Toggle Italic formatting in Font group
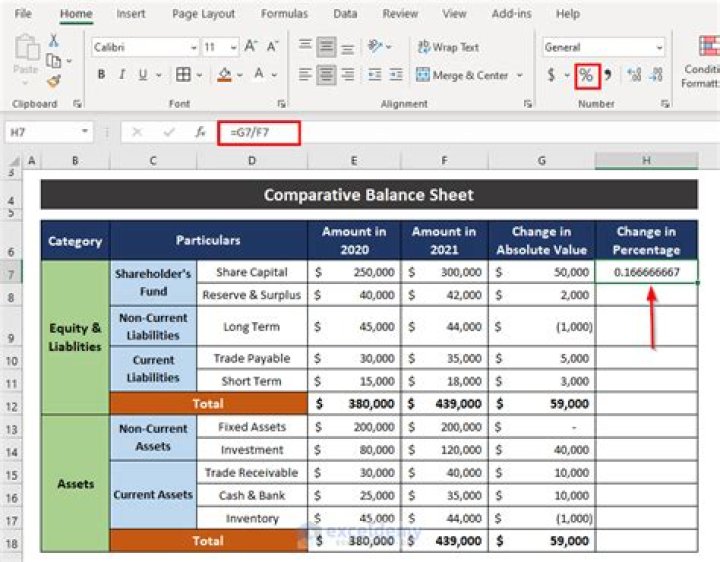720x562 pixels. click(x=124, y=75)
